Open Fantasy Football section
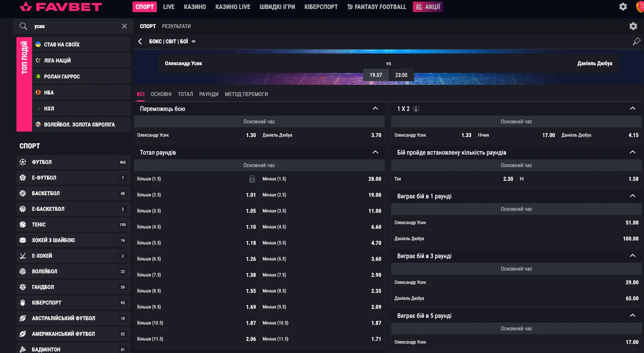This screenshot has width=644, height=353. pos(377,7)
